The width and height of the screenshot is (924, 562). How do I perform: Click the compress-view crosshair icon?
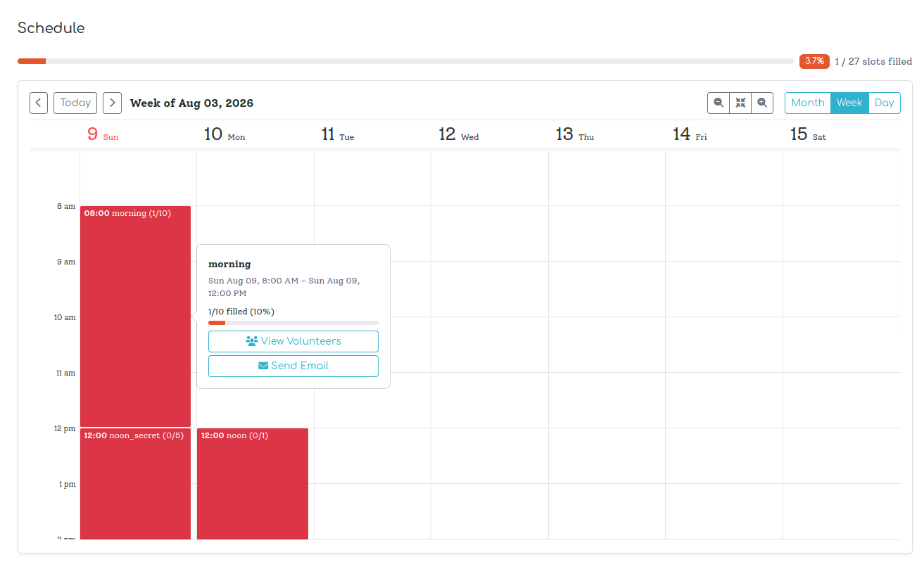740,103
